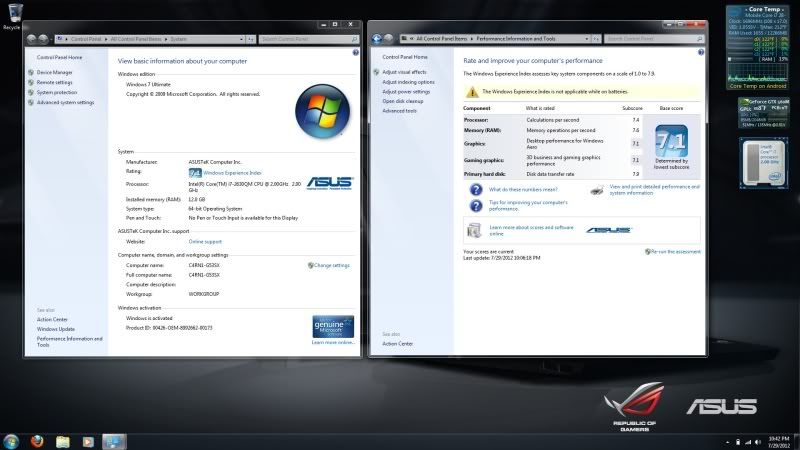Image resolution: width=800 pixels, height=450 pixels.
Task: Open Remote settings link
Action: (54, 83)
